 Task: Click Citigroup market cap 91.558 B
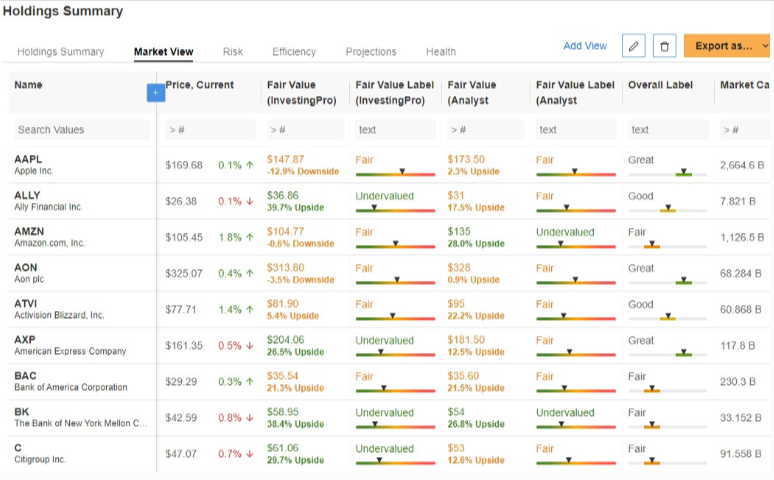tap(740, 453)
